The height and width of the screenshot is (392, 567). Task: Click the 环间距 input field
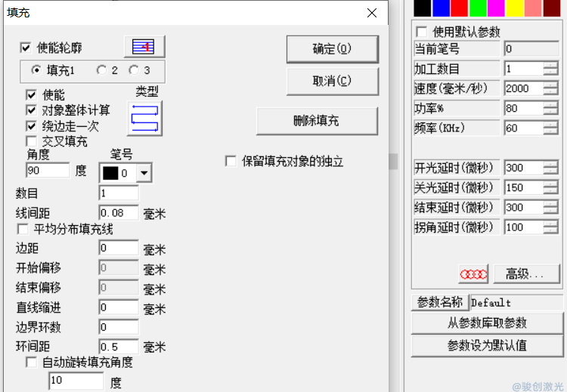click(x=119, y=347)
